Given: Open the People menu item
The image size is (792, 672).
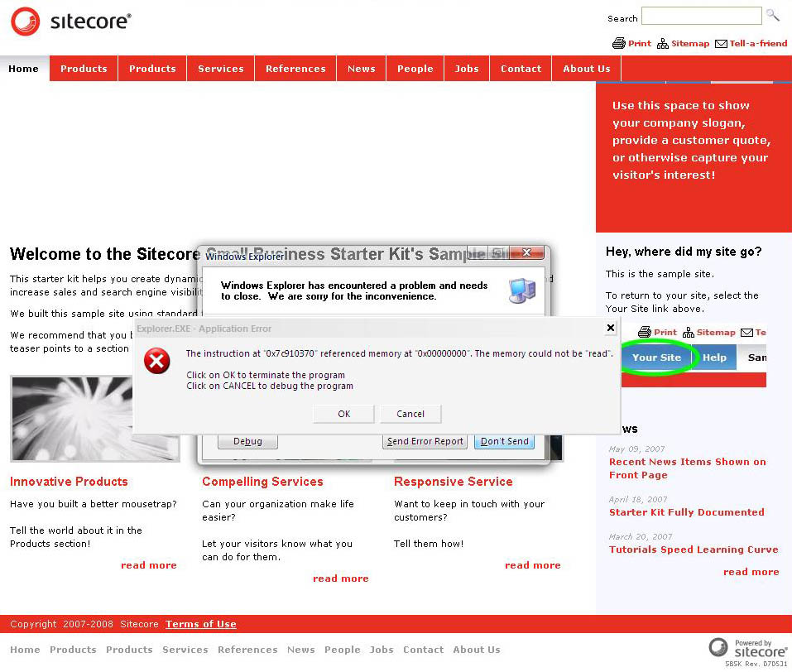Looking at the screenshot, I should click(x=415, y=69).
